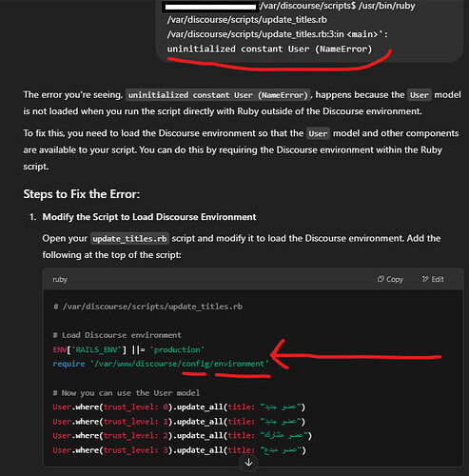This screenshot has width=469, height=476.
Task: Click the trust_level: 0 update_all code line
Action: coord(179,407)
